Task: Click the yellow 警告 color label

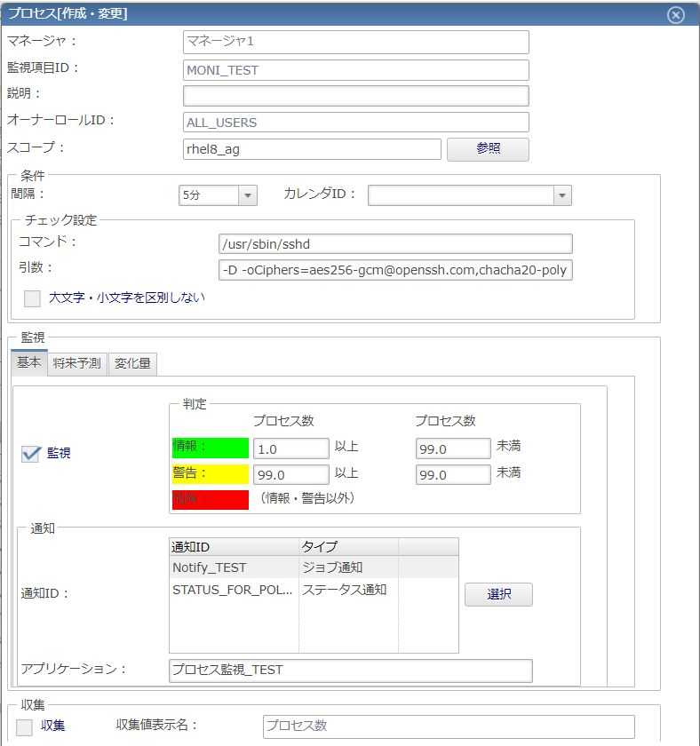Action: [x=211, y=474]
